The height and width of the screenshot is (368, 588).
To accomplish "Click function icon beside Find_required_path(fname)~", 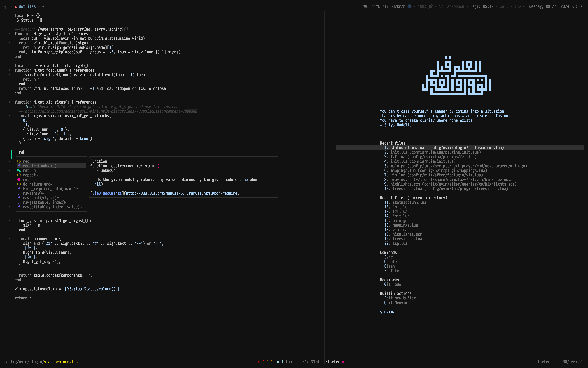I will click(x=19, y=189).
